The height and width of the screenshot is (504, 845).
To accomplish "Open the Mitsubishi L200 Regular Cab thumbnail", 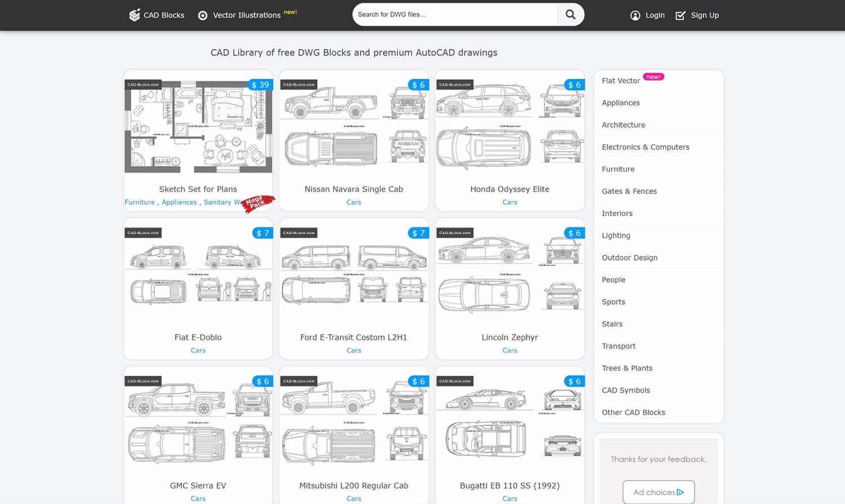I will [354, 422].
